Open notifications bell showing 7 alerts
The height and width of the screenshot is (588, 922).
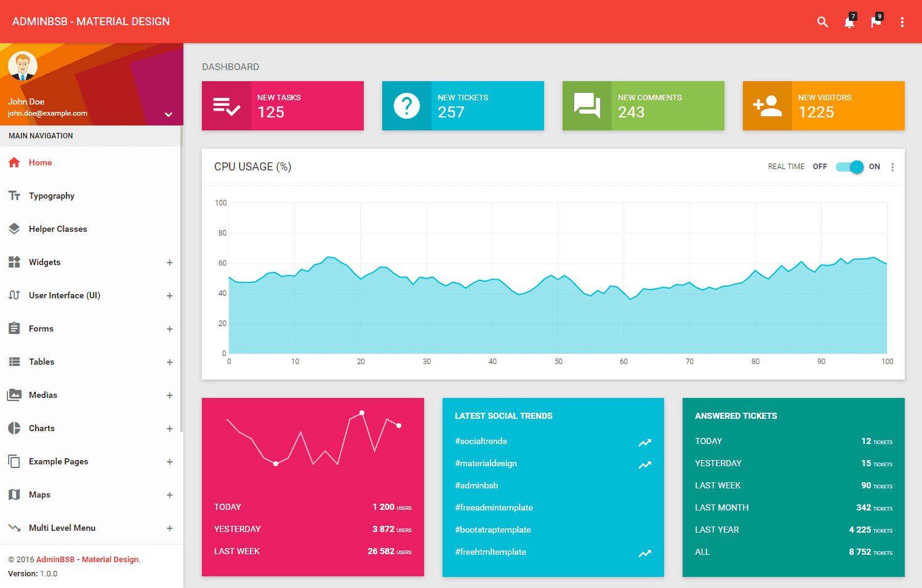coord(849,22)
